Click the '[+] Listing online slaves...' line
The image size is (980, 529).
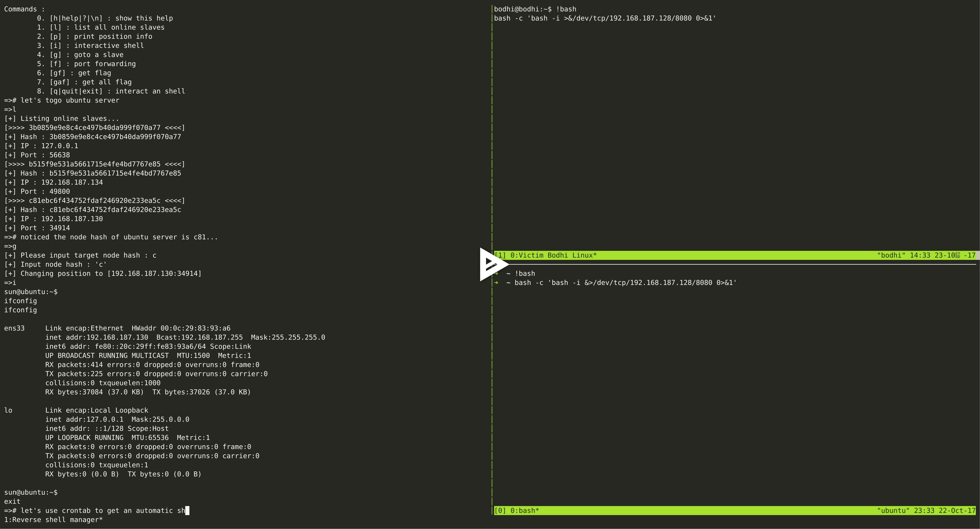62,119
